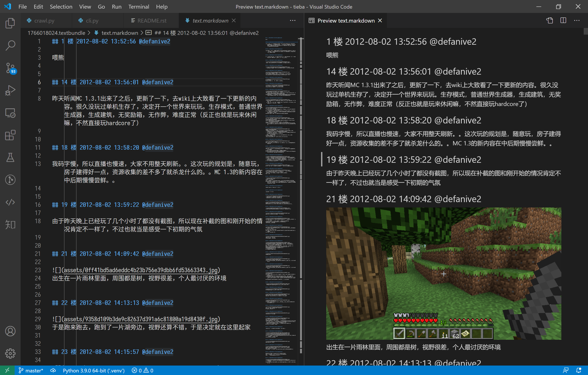Open the Run and Debug view

(x=10, y=90)
